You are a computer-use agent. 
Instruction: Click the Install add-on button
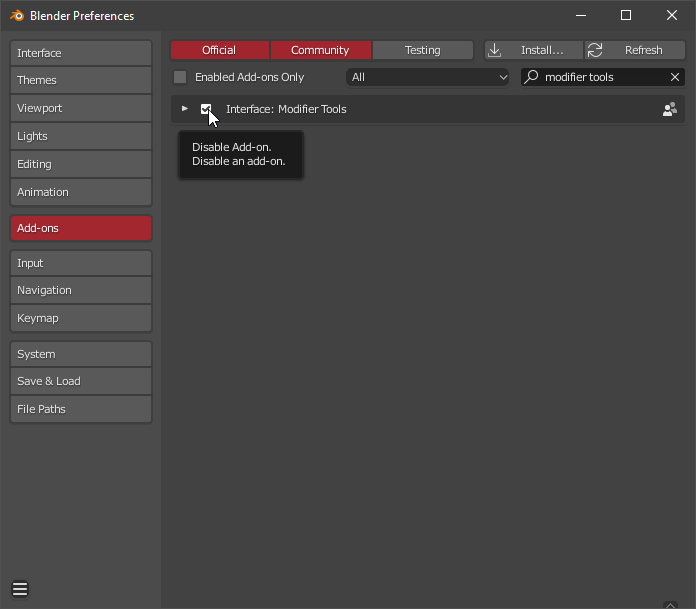coord(534,50)
